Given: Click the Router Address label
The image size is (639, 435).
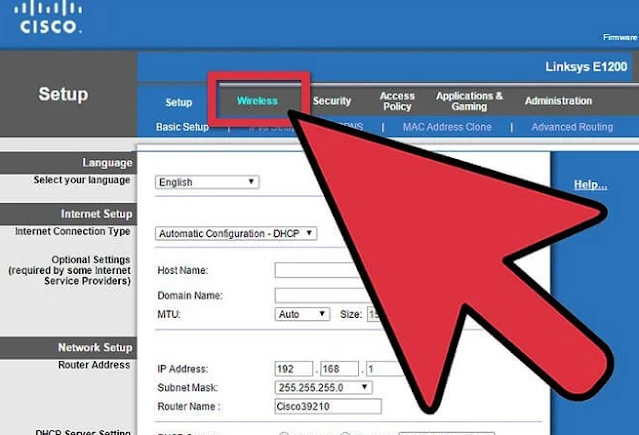Looking at the screenshot, I should (94, 365).
